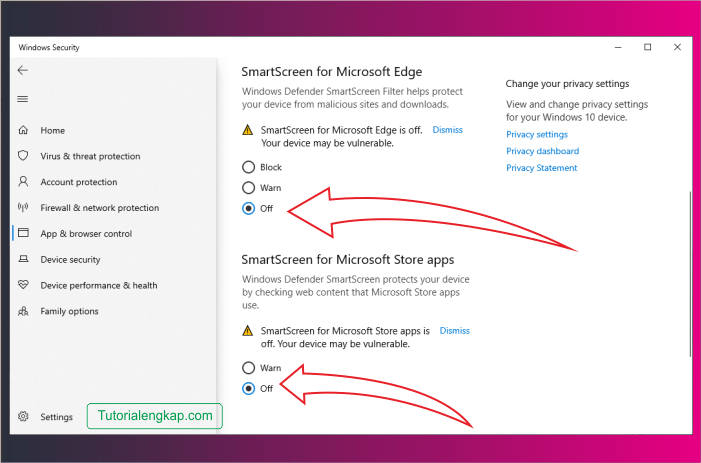
Task: Close the Windows Security window
Action: pos(677,47)
